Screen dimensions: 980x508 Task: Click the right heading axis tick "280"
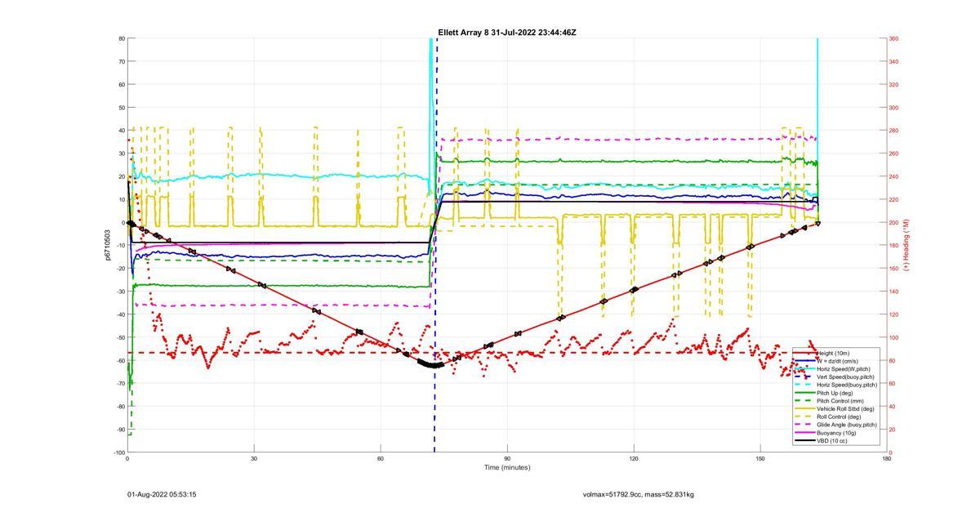[x=893, y=131]
